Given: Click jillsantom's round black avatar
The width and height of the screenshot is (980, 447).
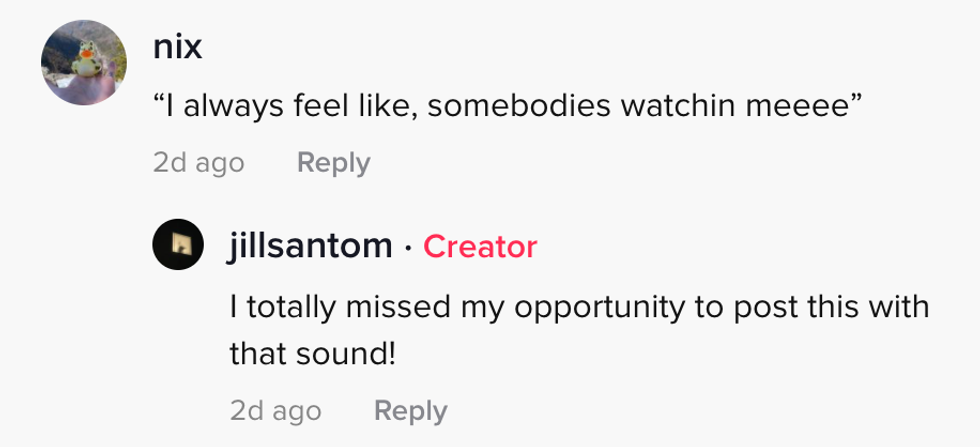Looking at the screenshot, I should (x=178, y=245).
